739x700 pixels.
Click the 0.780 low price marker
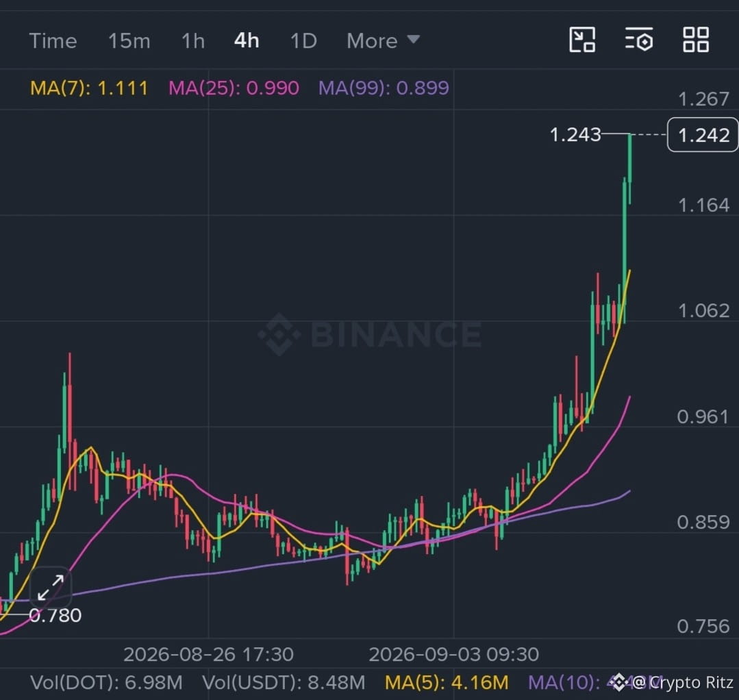(x=55, y=615)
